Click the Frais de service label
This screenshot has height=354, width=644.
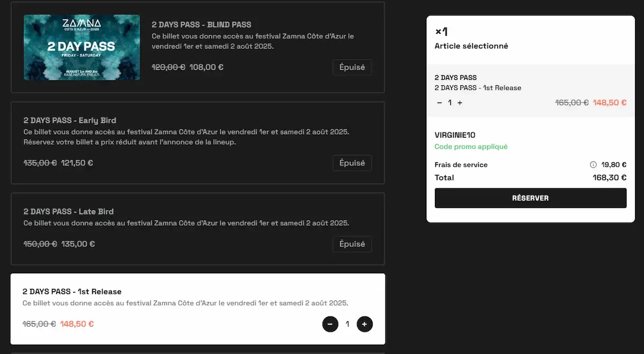461,165
